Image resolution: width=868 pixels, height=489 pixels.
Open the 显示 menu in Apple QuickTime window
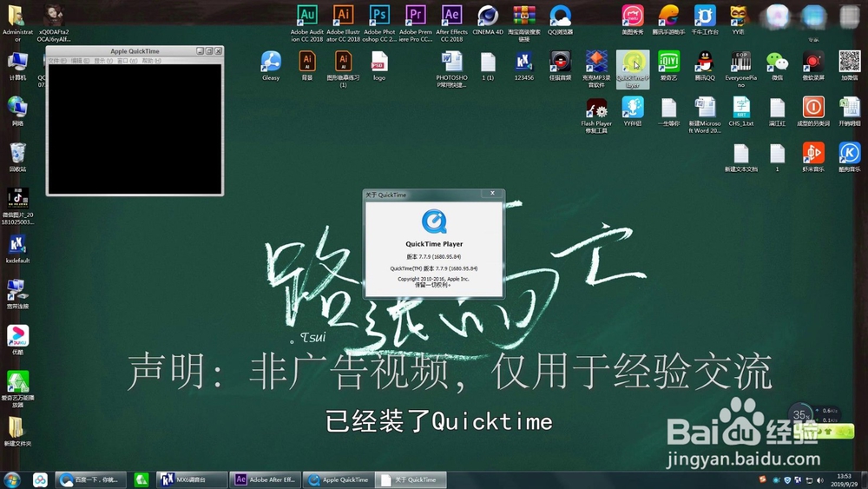click(103, 60)
